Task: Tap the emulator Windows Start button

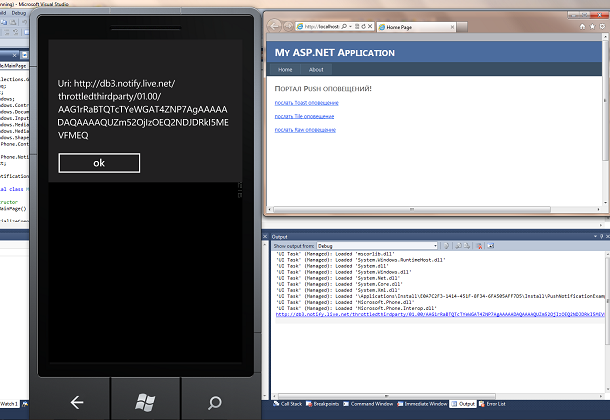Action: 145,402
